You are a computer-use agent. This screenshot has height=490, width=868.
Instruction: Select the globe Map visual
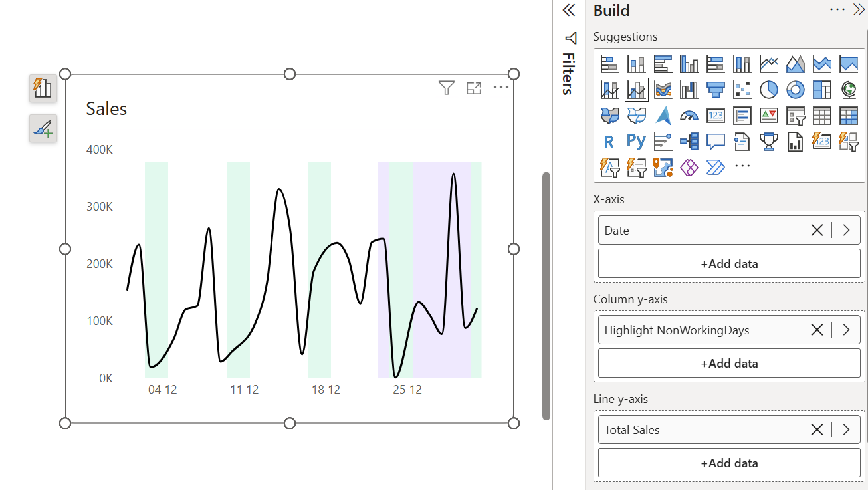point(849,90)
